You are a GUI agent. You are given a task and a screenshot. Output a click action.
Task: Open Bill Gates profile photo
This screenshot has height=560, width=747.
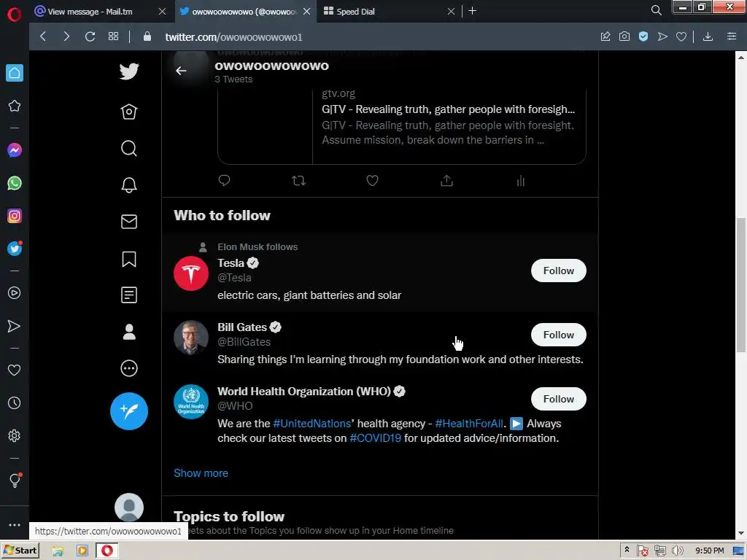pos(191,338)
